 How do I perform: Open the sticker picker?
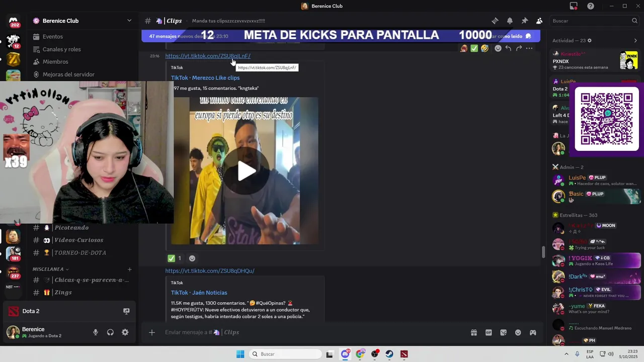tap(503, 332)
